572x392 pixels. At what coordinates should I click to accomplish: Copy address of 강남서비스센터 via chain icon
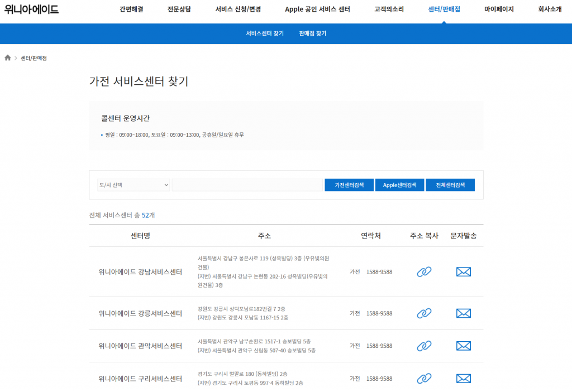coord(424,272)
